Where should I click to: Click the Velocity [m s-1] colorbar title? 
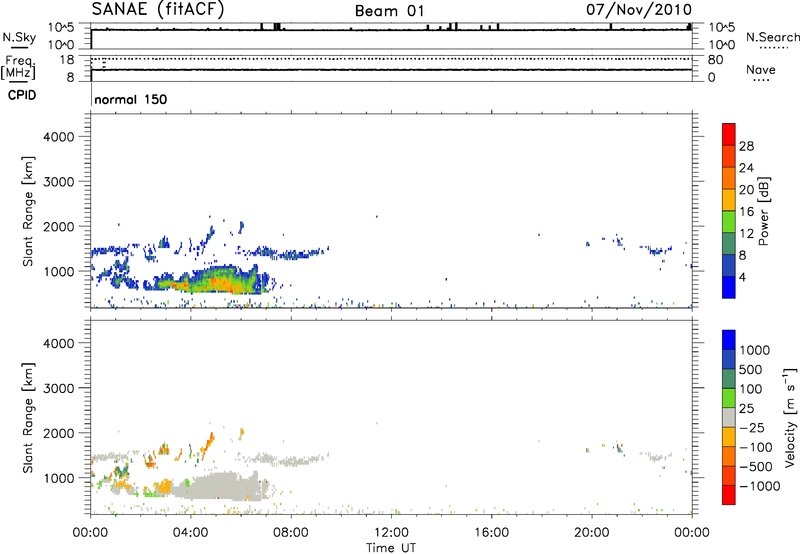click(x=790, y=417)
